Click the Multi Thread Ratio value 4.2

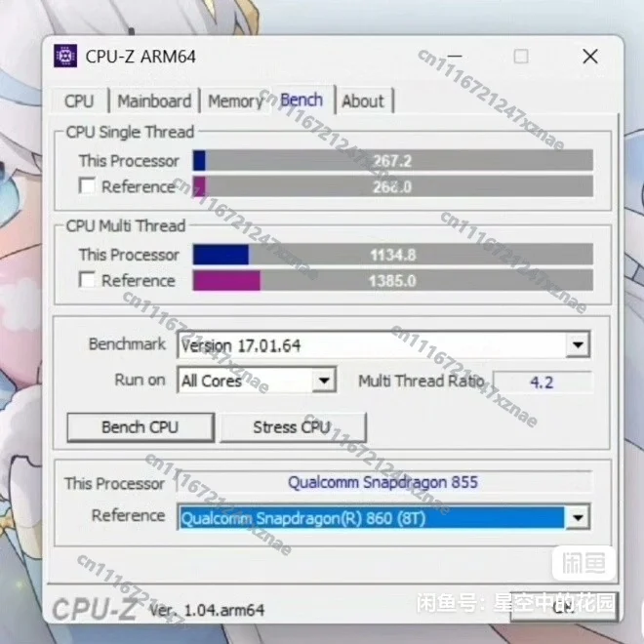(543, 382)
